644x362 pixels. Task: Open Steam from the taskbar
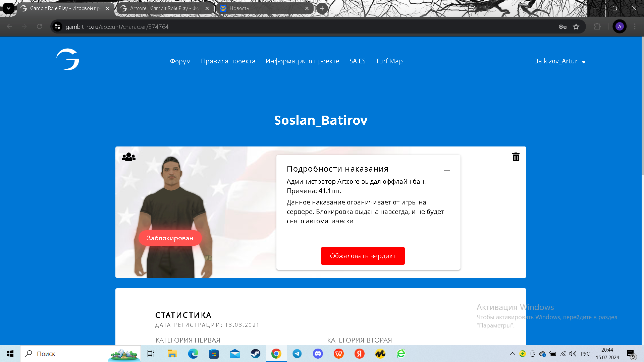pos(255,354)
